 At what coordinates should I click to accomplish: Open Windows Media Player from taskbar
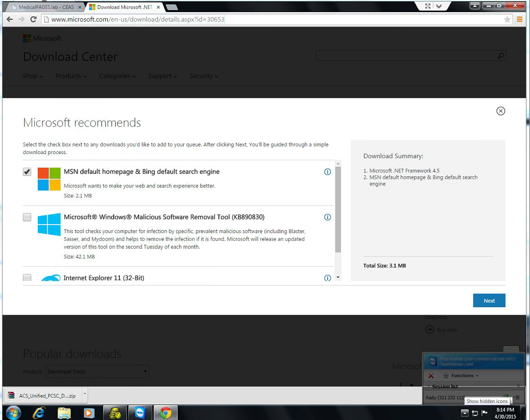coord(89,413)
